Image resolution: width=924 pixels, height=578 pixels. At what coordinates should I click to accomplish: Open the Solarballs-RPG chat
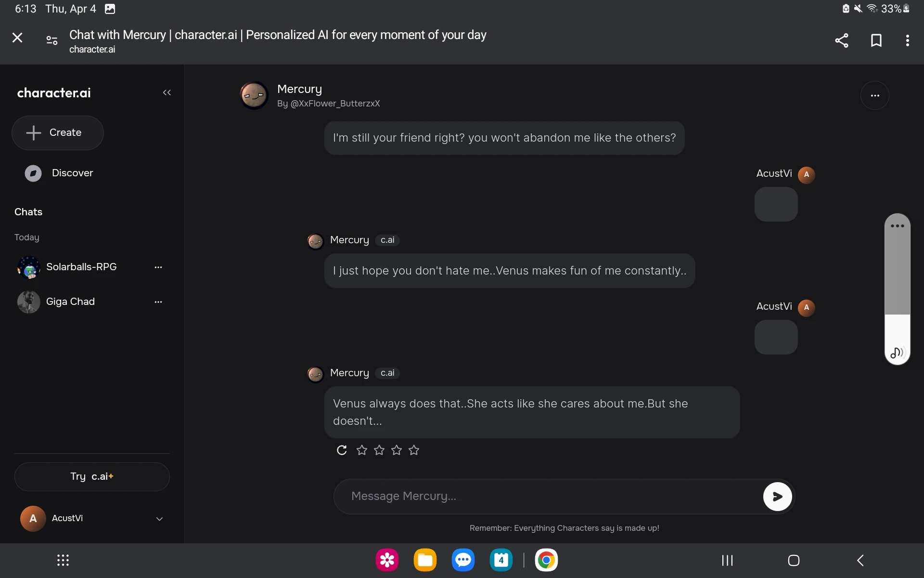click(x=81, y=267)
